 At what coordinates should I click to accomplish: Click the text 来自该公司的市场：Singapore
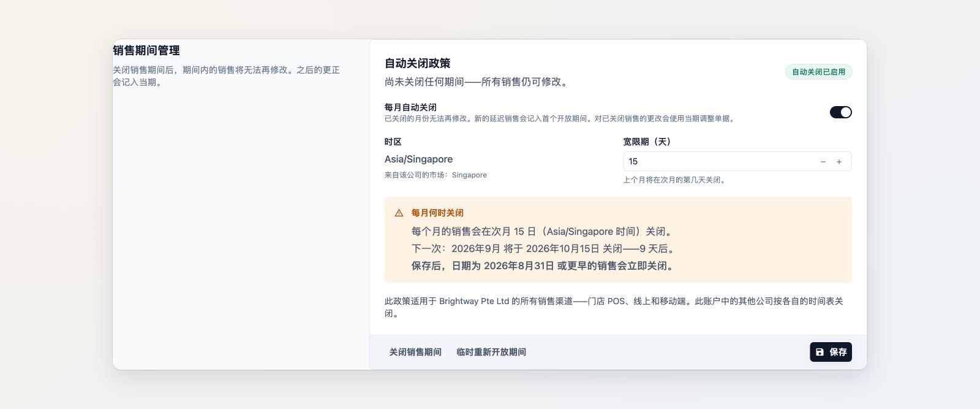point(435,175)
